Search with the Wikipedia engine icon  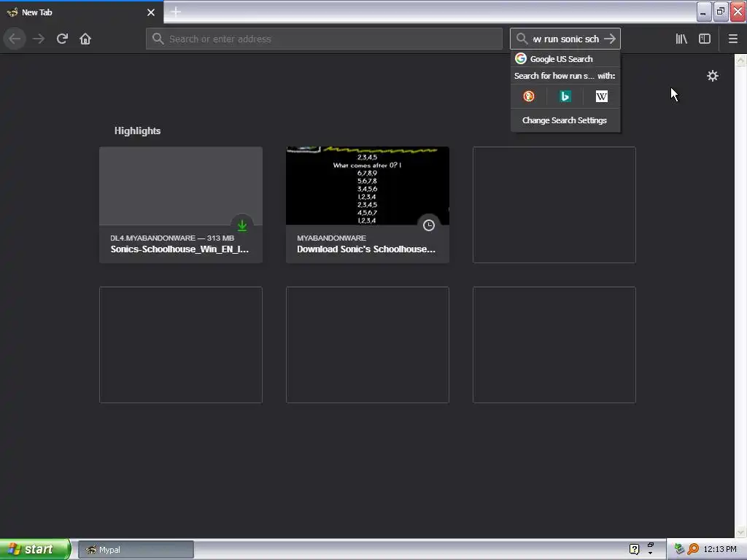(601, 97)
